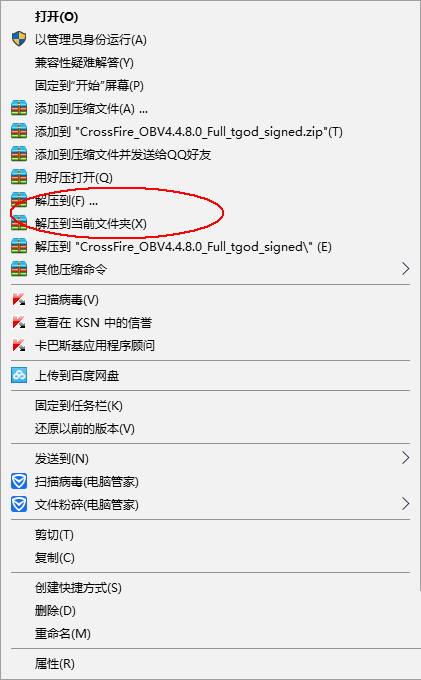This screenshot has width=421, height=680.
Task: Click the PC Manager shield beside 扫描病毒(电脑管家)
Action: (19, 481)
